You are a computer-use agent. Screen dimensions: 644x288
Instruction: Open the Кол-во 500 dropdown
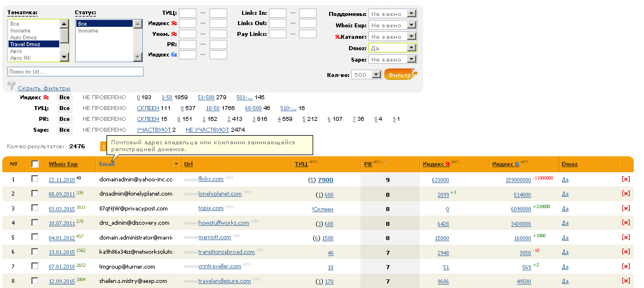[367, 75]
